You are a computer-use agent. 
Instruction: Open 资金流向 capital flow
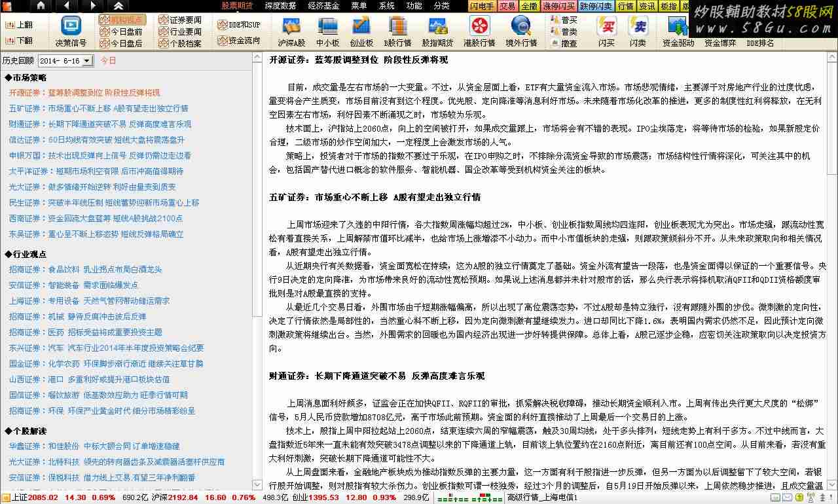click(239, 41)
